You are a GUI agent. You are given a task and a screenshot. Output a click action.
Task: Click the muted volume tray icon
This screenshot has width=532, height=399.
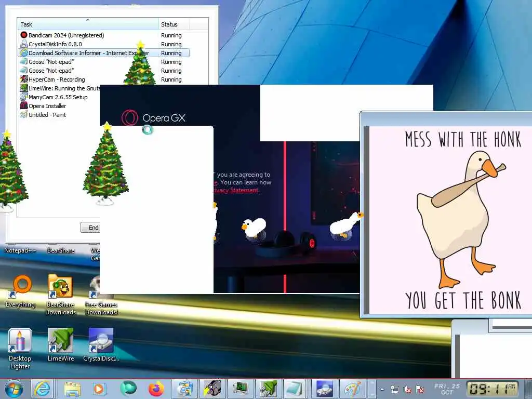tap(407, 389)
